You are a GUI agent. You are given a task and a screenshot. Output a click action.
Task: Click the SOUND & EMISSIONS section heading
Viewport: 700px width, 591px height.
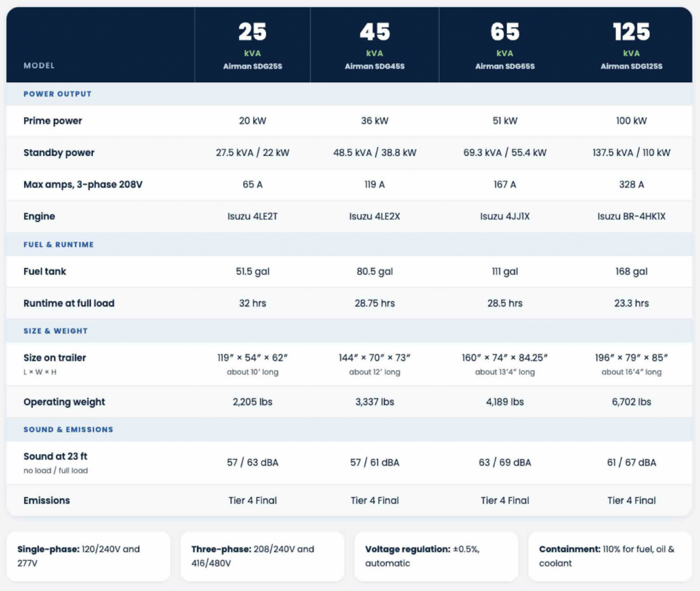pyautogui.click(x=68, y=430)
